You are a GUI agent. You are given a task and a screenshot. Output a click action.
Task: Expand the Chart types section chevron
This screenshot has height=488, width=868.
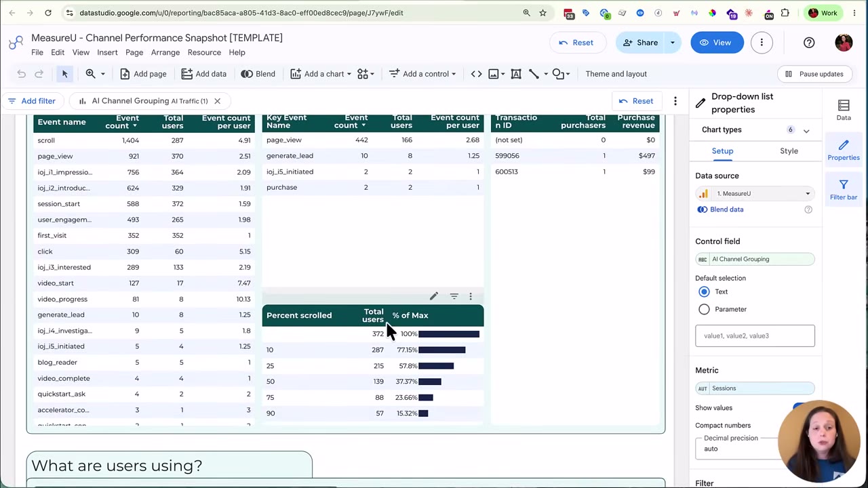pyautogui.click(x=806, y=130)
